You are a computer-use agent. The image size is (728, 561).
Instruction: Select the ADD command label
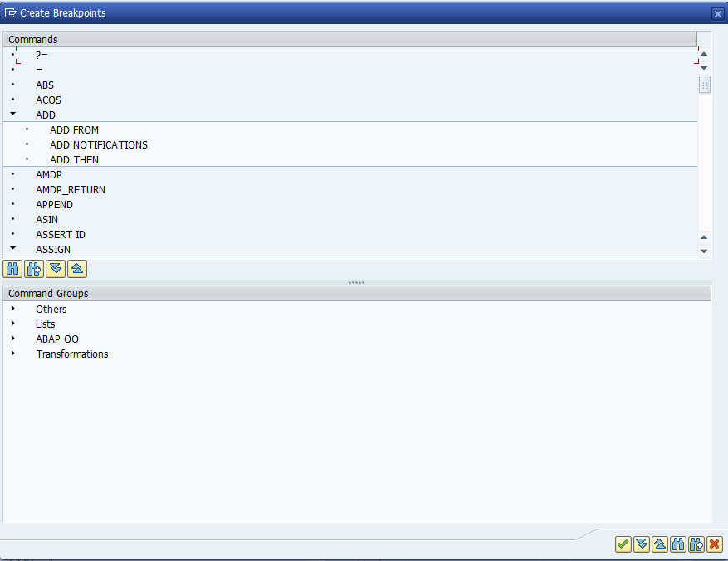46,115
